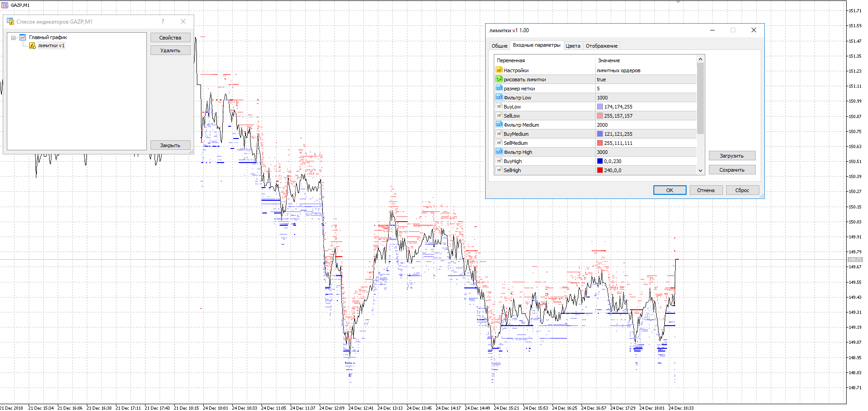
Task: Collapse the Главный график tree node
Action: click(x=14, y=38)
